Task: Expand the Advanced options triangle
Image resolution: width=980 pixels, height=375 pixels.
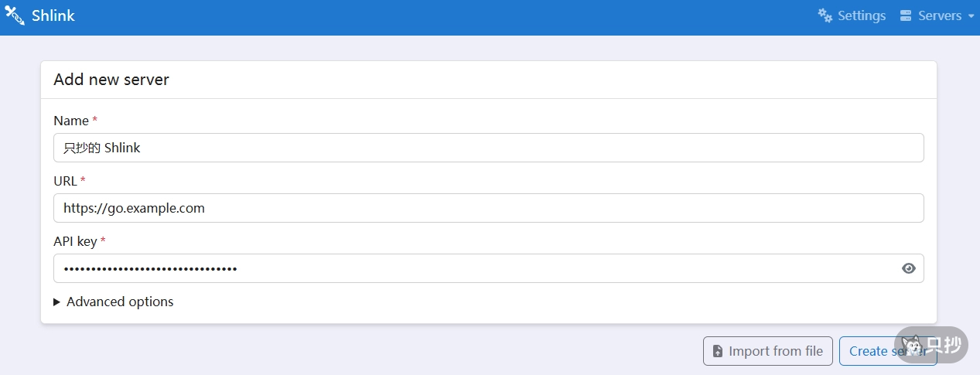Action: coord(57,302)
